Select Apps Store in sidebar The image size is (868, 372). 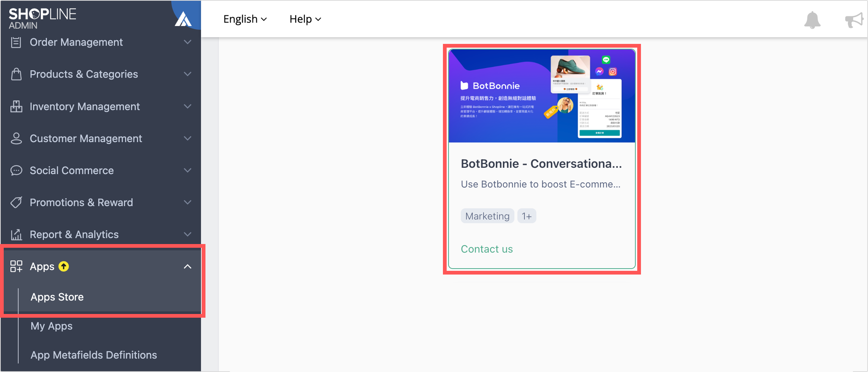(x=57, y=297)
